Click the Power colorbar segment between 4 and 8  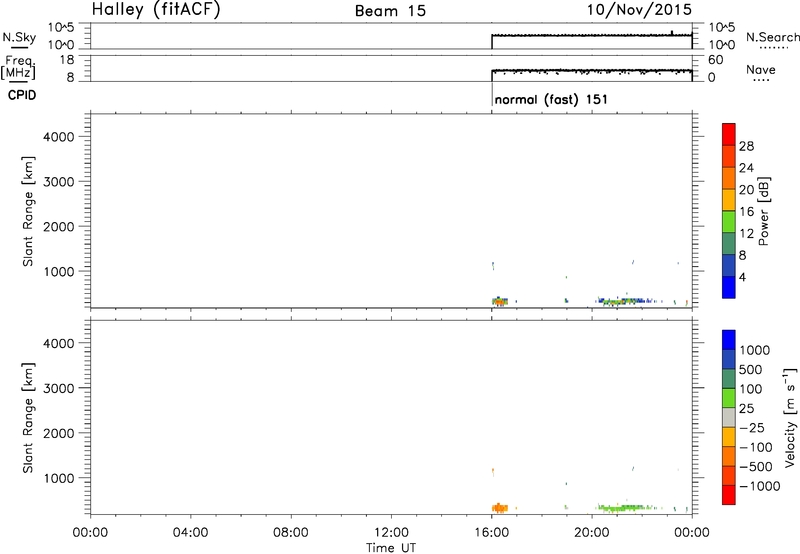[729, 265]
